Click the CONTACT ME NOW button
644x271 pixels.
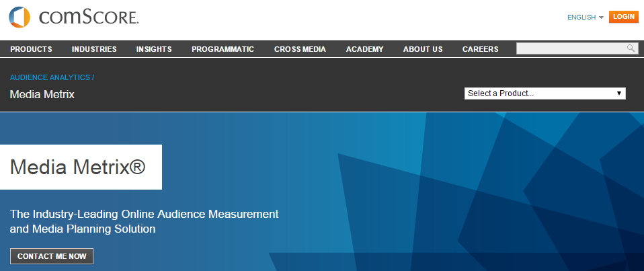[x=52, y=256]
